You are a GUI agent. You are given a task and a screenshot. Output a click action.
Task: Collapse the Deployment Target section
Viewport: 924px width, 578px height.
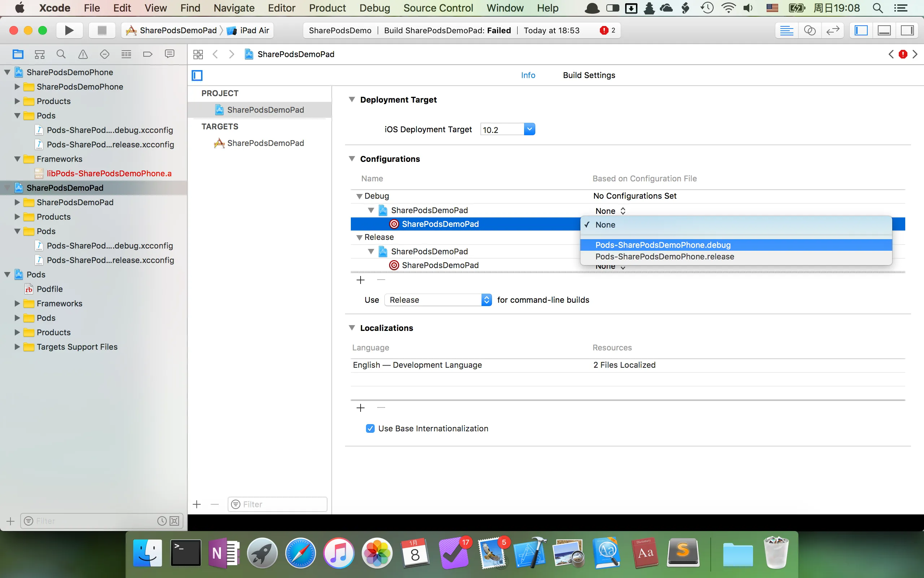(x=352, y=99)
